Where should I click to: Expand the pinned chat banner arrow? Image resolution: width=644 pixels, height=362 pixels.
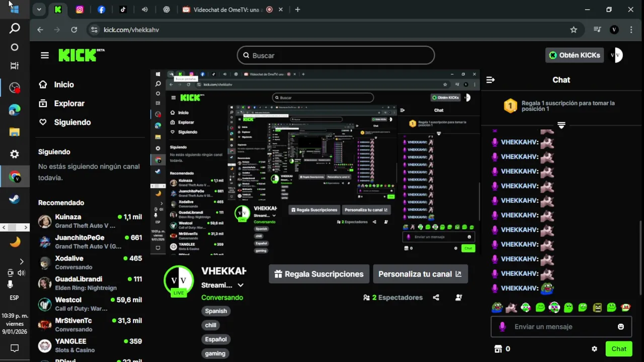pos(561,125)
